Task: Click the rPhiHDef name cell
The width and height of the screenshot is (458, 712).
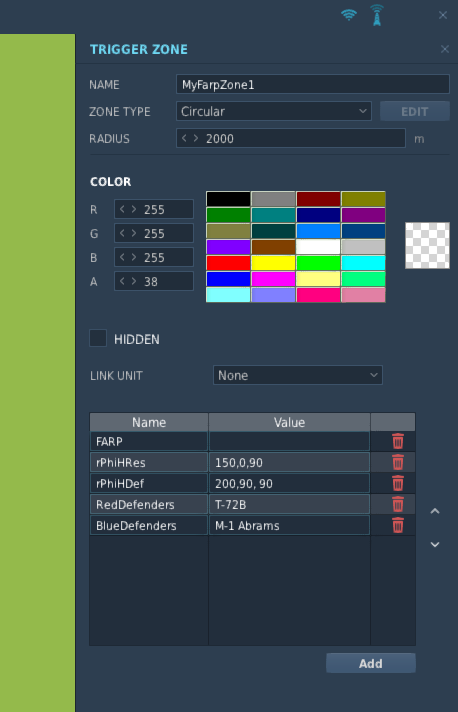Action: pyautogui.click(x=149, y=483)
